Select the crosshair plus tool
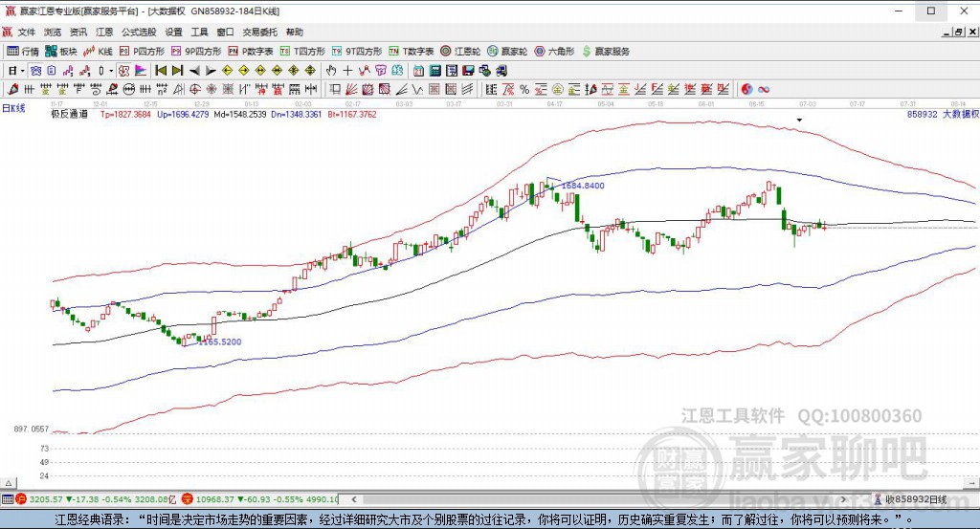Image resolution: width=980 pixels, height=529 pixels. 347,71
